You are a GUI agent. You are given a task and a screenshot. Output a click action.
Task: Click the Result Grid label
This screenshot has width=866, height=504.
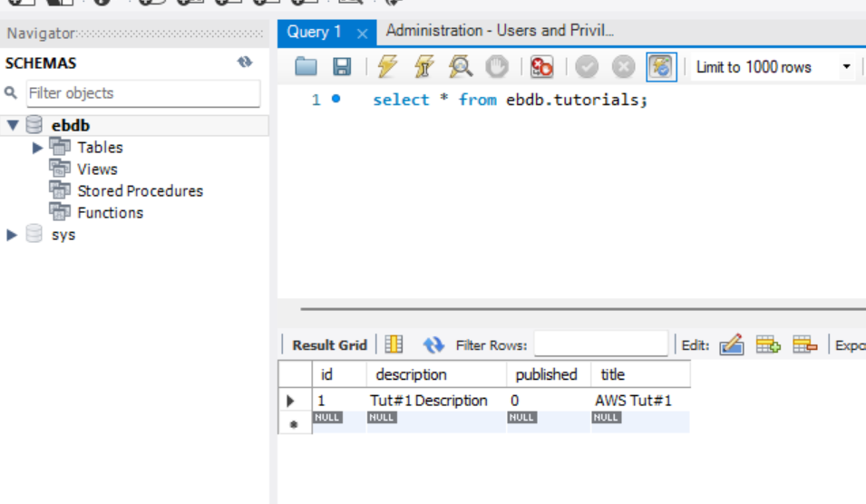(x=329, y=345)
